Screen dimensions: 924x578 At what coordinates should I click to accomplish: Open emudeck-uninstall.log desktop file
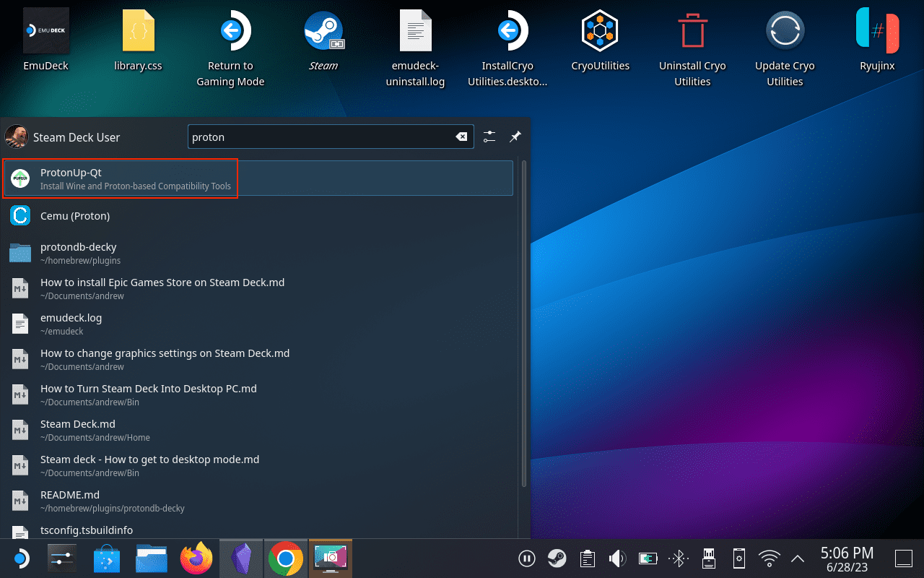click(415, 48)
